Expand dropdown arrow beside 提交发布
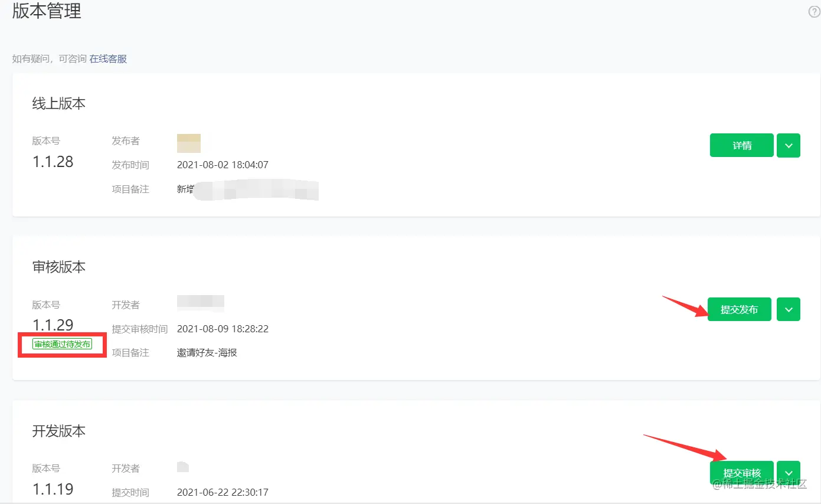Screen dimensions: 821x504 pyautogui.click(x=789, y=309)
